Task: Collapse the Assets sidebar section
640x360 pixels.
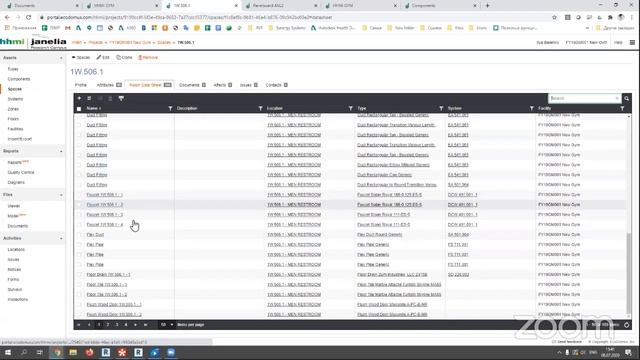Action: (x=61, y=58)
